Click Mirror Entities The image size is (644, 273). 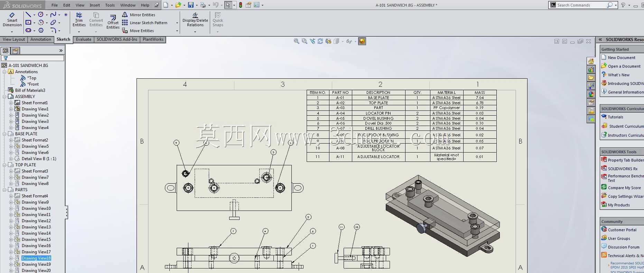pyautogui.click(x=139, y=15)
